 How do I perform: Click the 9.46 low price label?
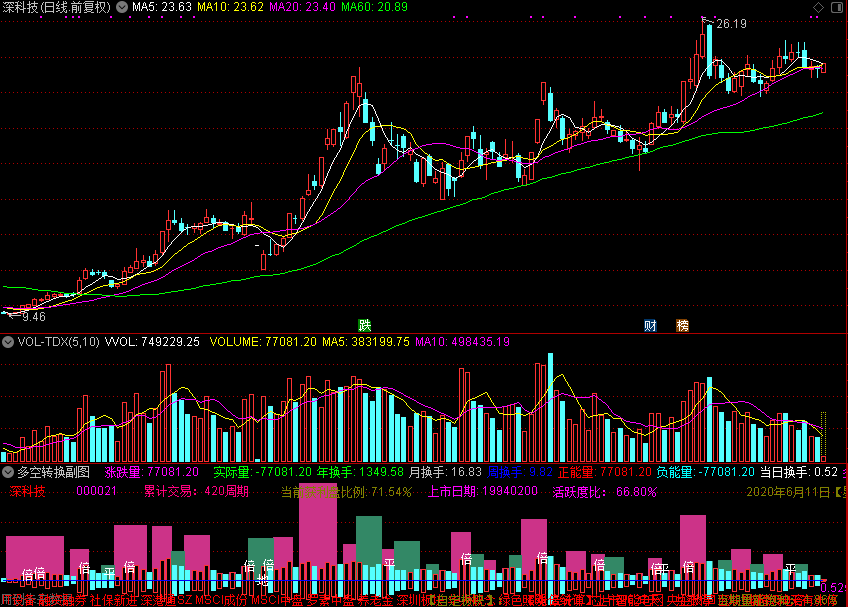[34, 317]
